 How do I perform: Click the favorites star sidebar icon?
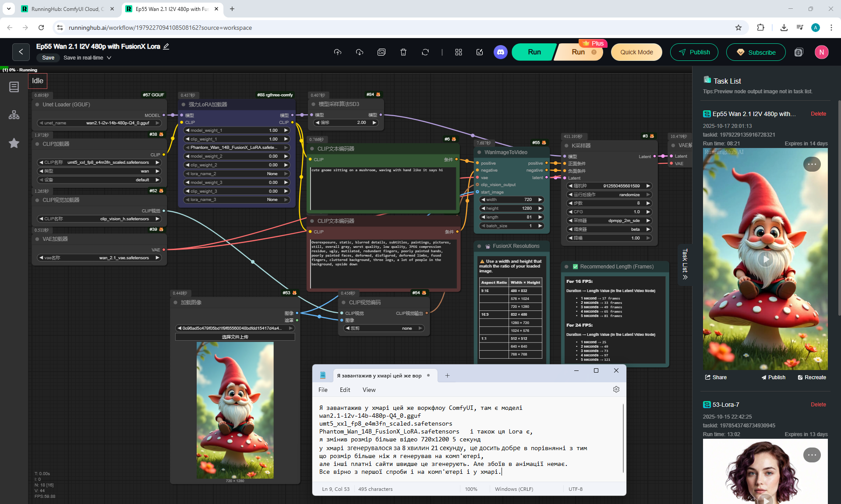pyautogui.click(x=14, y=143)
